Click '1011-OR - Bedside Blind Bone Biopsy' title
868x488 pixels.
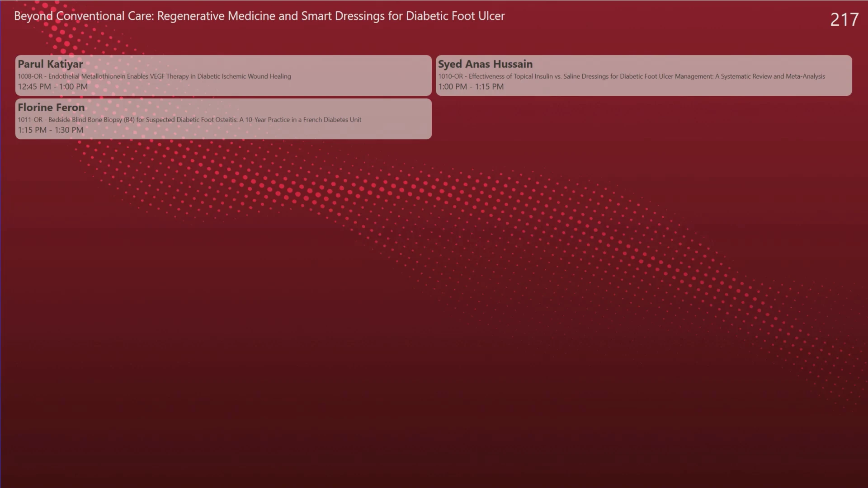coord(189,120)
